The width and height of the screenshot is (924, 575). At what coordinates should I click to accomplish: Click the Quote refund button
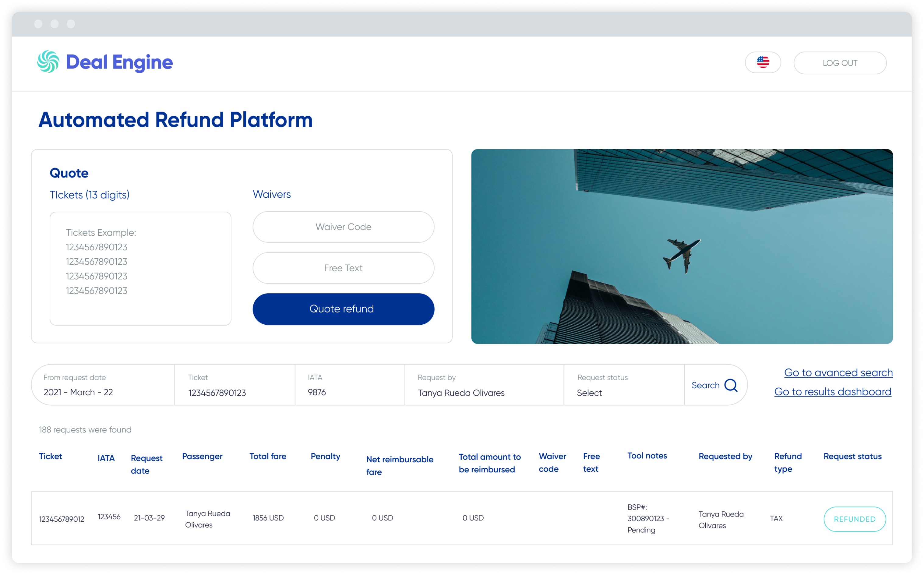click(x=343, y=309)
